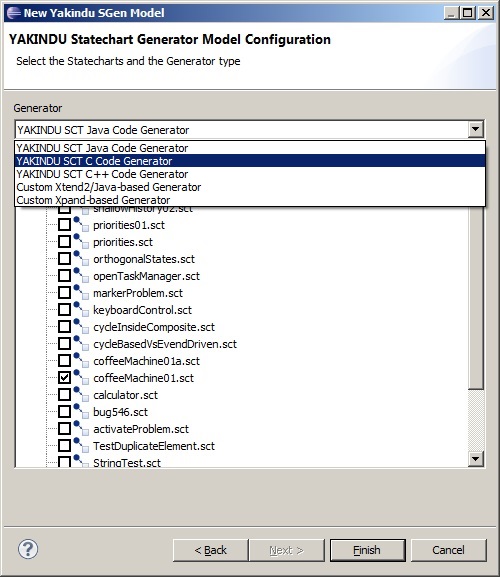Select Custom Xtend2/Java-based Generator
Screen dimensions: 500x577
(x=250, y=187)
